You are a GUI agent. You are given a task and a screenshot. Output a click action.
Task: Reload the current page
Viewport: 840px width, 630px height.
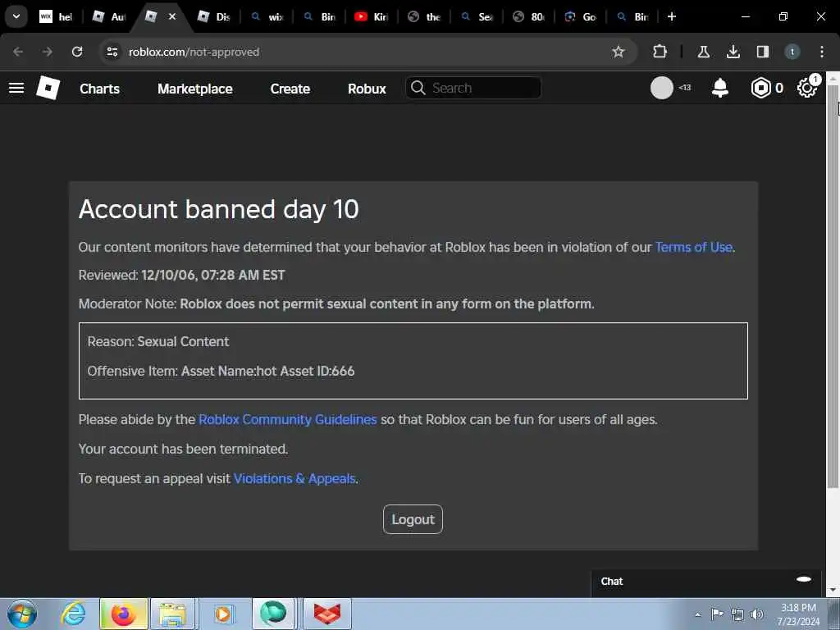click(77, 52)
